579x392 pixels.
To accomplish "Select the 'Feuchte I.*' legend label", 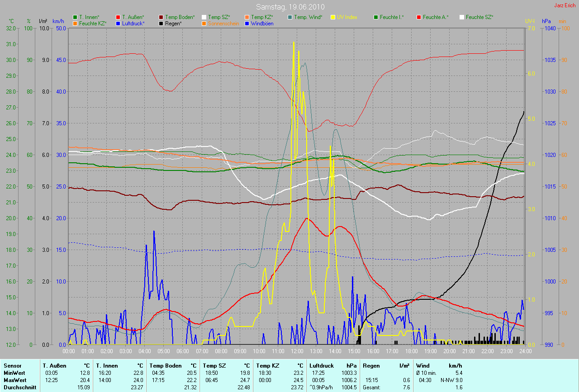I will pyautogui.click(x=392, y=17).
